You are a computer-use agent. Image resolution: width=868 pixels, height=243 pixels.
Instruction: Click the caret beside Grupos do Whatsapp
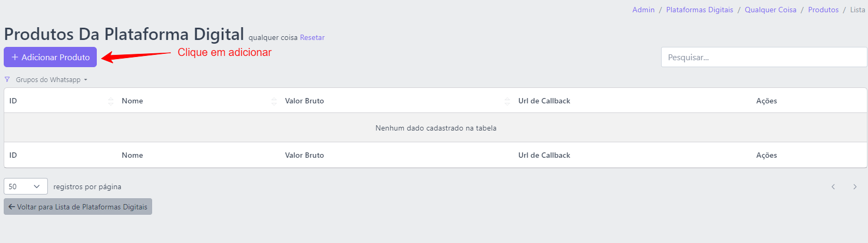coord(86,80)
